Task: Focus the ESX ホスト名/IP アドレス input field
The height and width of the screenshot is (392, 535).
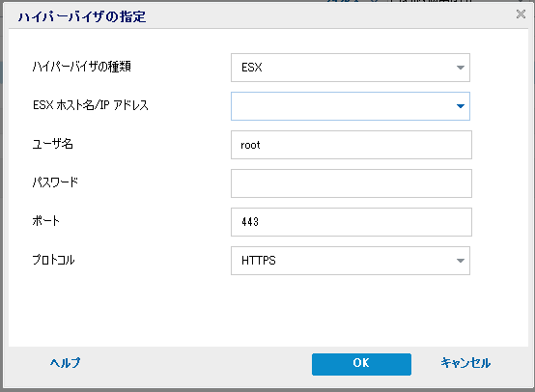Action: tap(351, 106)
